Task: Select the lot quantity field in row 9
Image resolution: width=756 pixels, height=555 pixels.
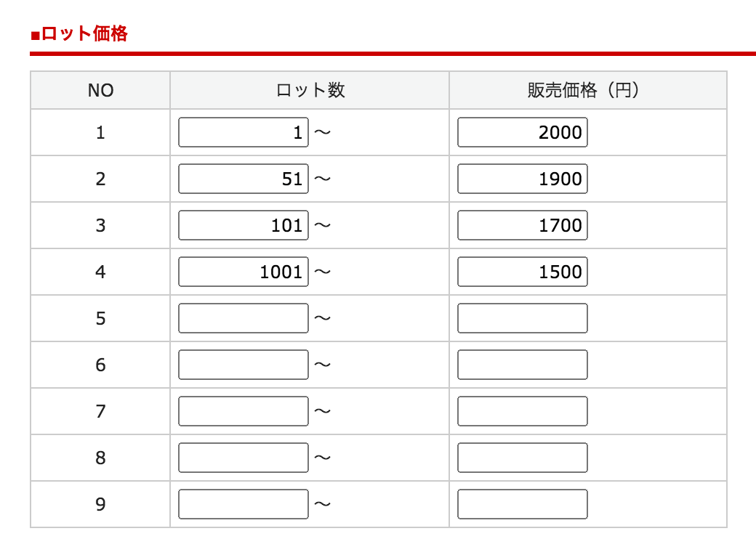Action: click(243, 504)
